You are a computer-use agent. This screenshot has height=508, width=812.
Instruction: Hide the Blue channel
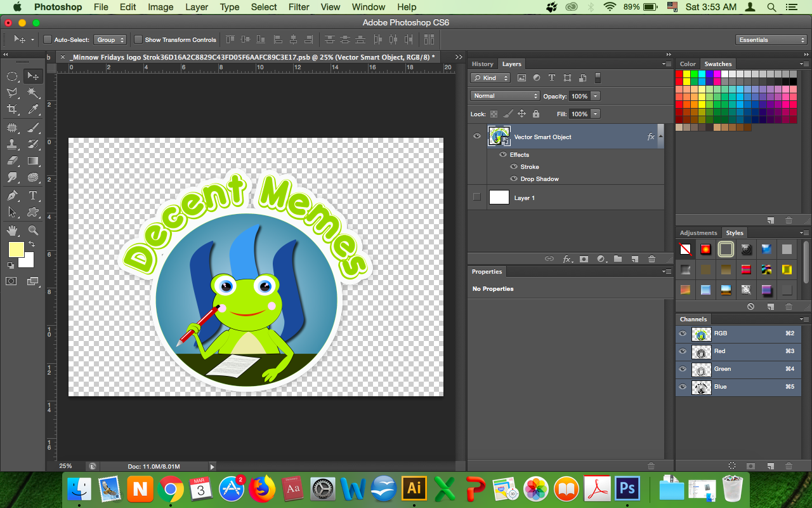[683, 387]
